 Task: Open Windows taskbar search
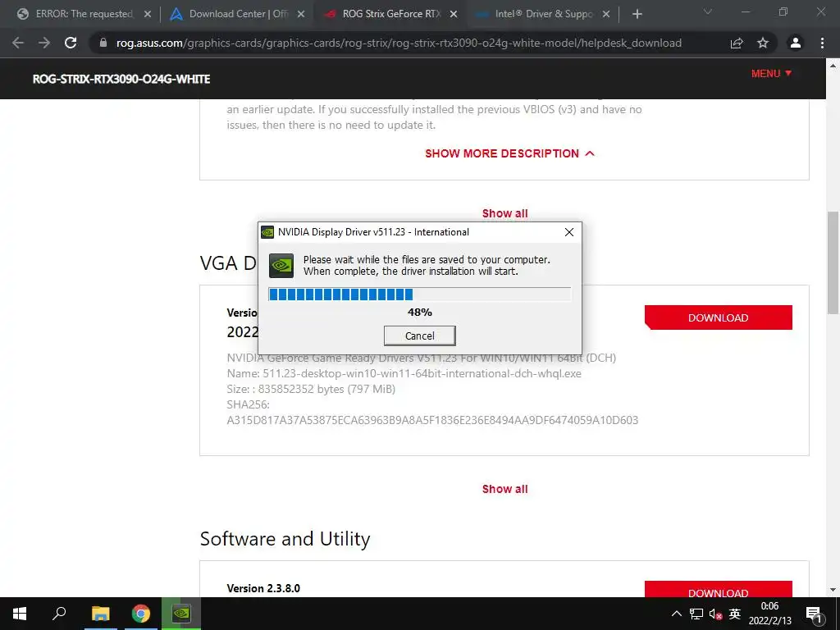59,614
